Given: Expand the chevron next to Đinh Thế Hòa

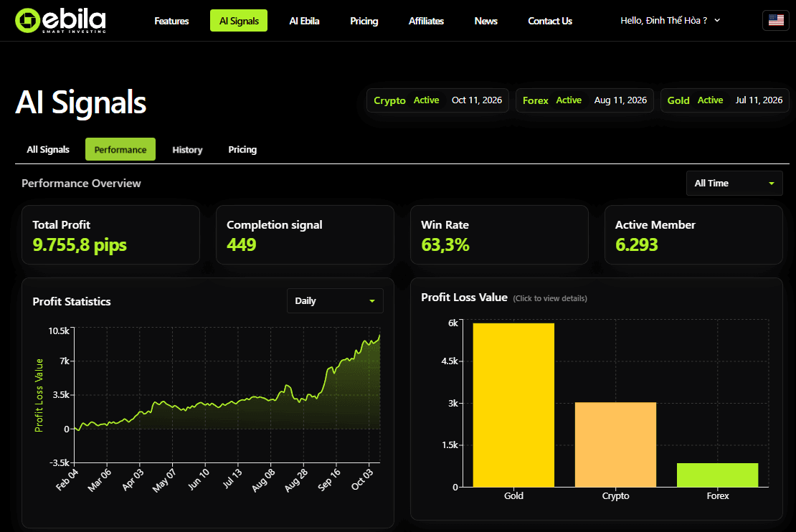Looking at the screenshot, I should [715, 20].
